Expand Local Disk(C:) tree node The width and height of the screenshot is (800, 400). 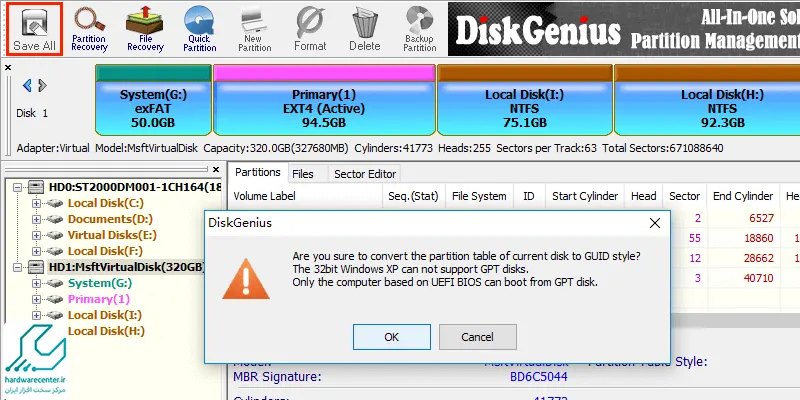[36, 204]
